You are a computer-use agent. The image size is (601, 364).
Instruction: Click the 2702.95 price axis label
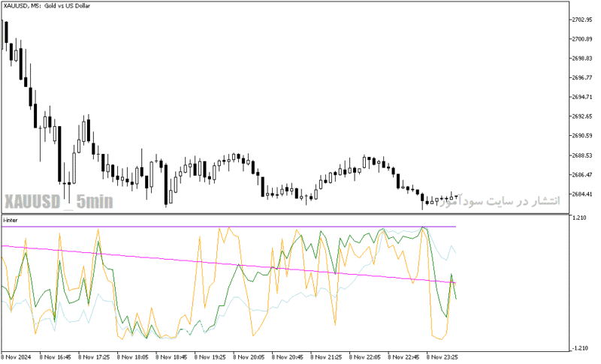click(581, 20)
